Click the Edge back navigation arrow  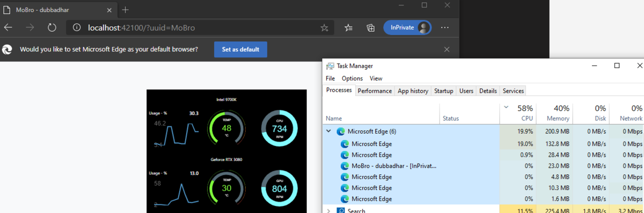click(x=8, y=27)
